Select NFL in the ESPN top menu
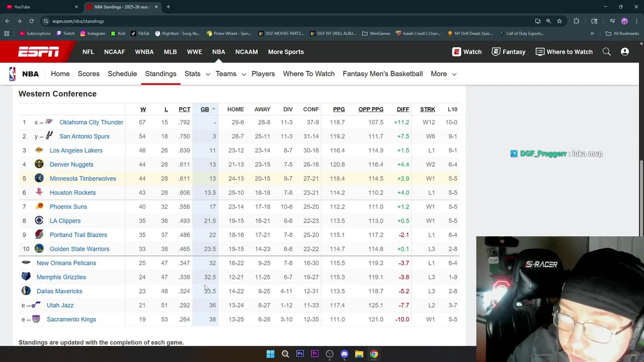Viewport: 644px width, 362px height. coord(88,52)
